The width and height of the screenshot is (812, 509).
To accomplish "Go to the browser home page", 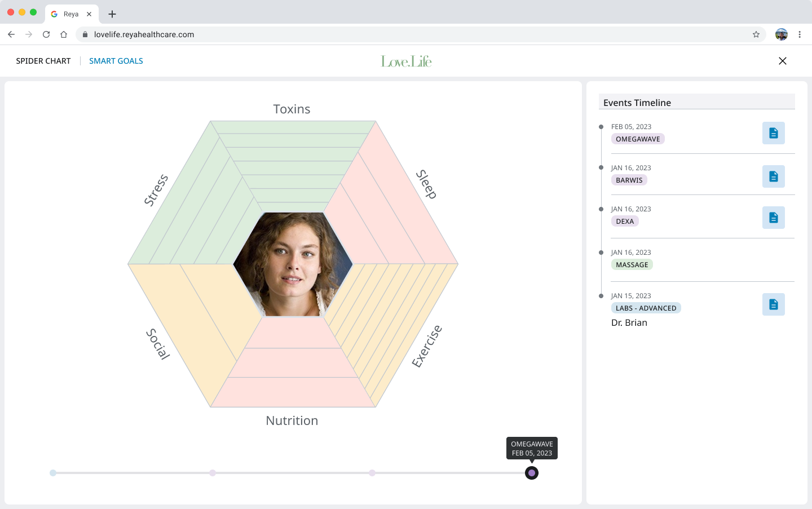I will point(64,34).
